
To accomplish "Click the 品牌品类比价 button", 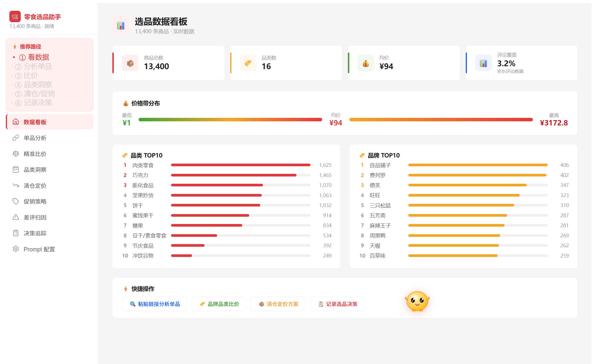I will point(219,304).
